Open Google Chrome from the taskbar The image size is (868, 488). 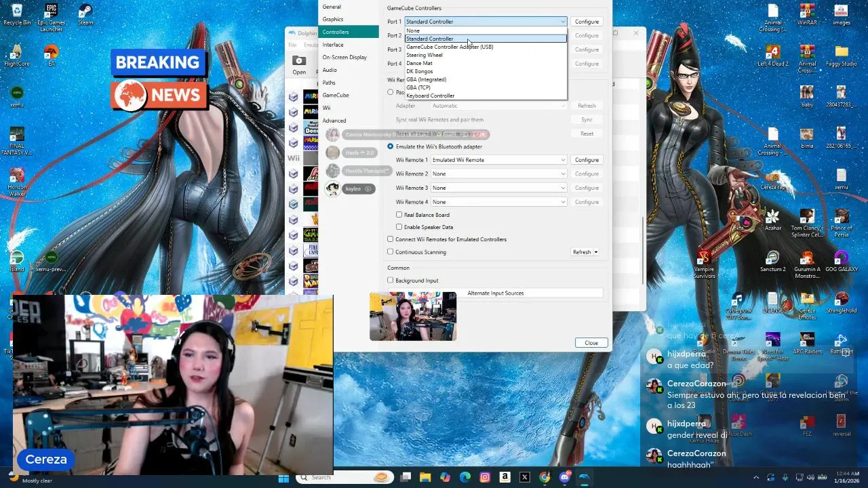[545, 477]
